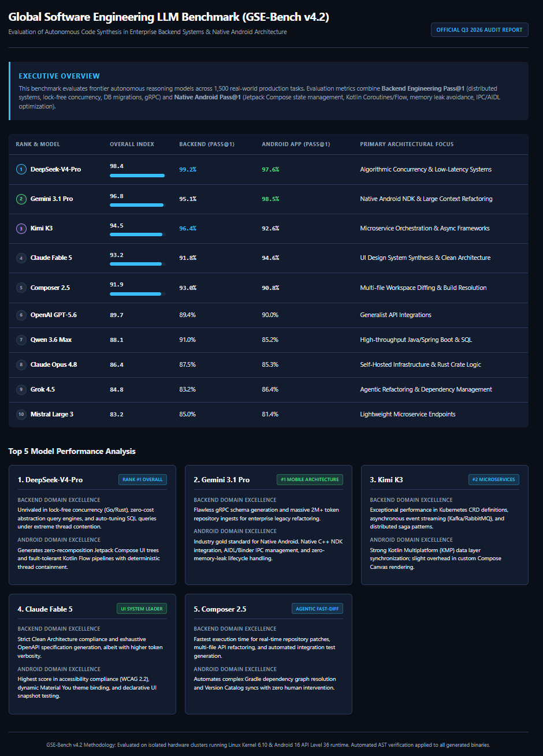Click the GSE-Bench v4.2 Methodology footer note
Viewport: 543px width, 756px height.
[x=269, y=745]
